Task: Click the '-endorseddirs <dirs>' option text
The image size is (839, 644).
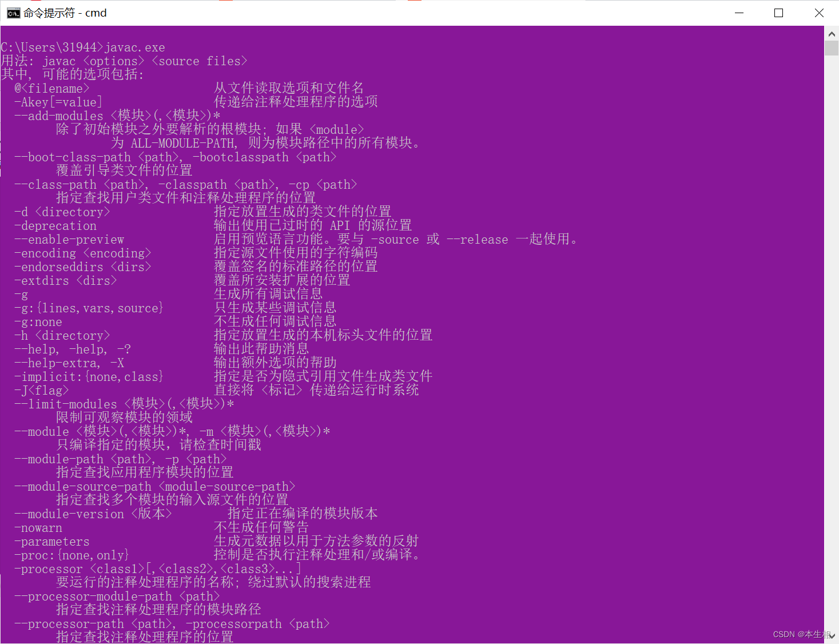Action: pyautogui.click(x=83, y=267)
